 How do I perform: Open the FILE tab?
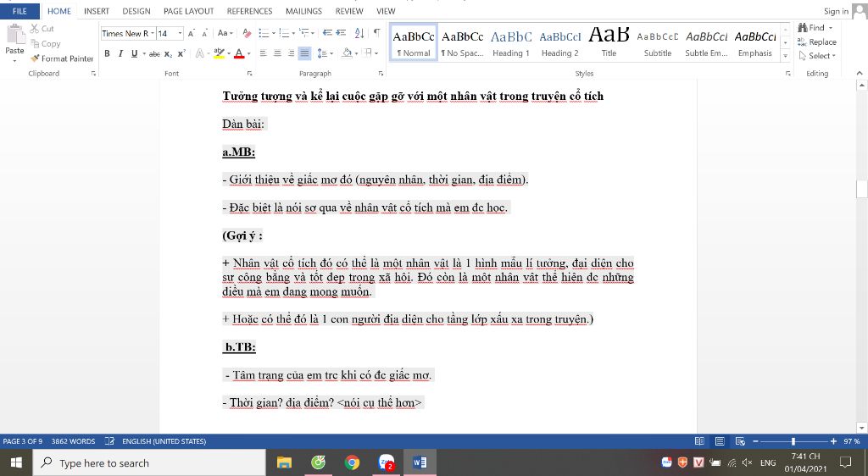[20, 11]
